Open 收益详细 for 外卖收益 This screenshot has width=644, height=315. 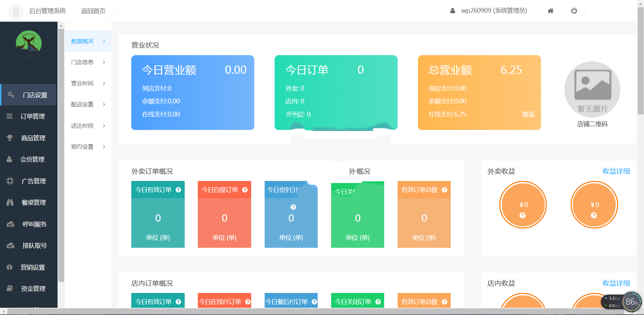click(616, 171)
